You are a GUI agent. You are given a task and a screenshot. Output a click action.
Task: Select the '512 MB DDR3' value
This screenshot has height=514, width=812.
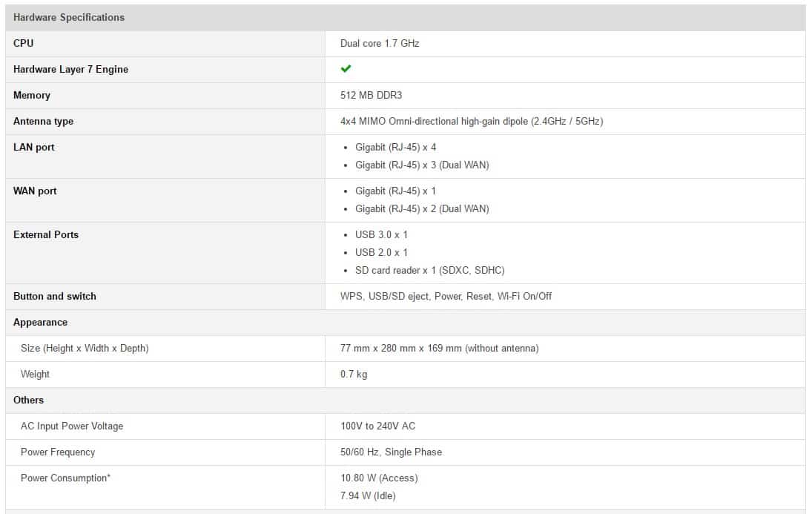pyautogui.click(x=371, y=95)
